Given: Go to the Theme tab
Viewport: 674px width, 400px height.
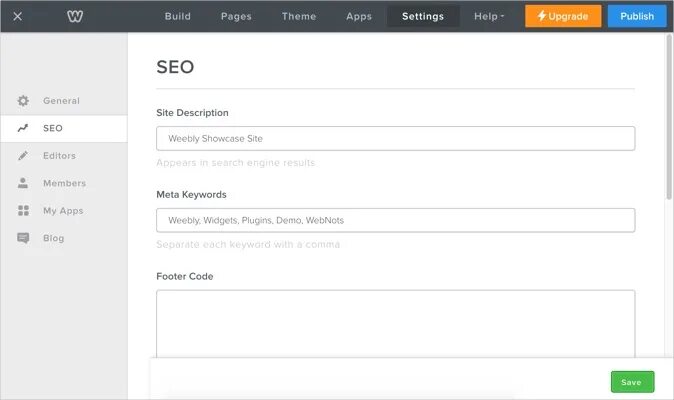Looking at the screenshot, I should (299, 16).
